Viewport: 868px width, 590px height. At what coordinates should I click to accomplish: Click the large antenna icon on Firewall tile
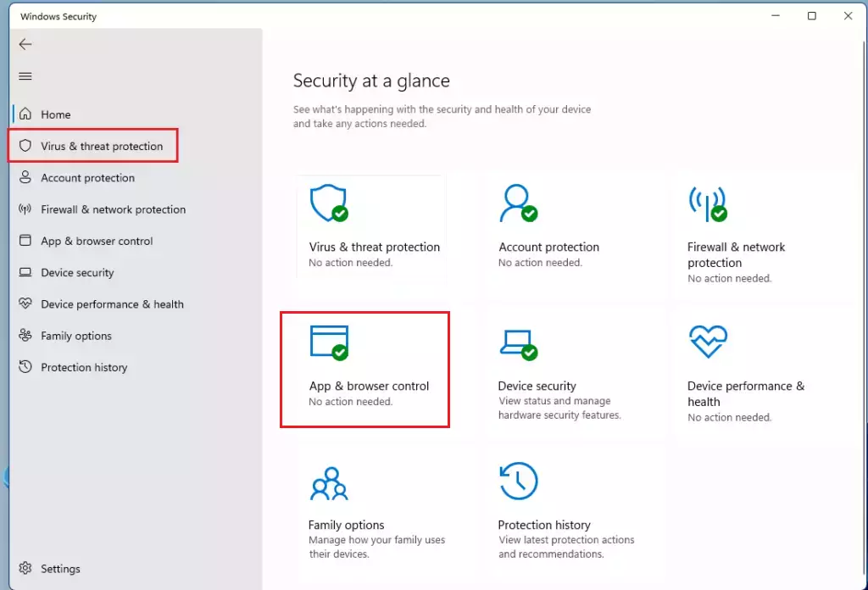point(708,203)
